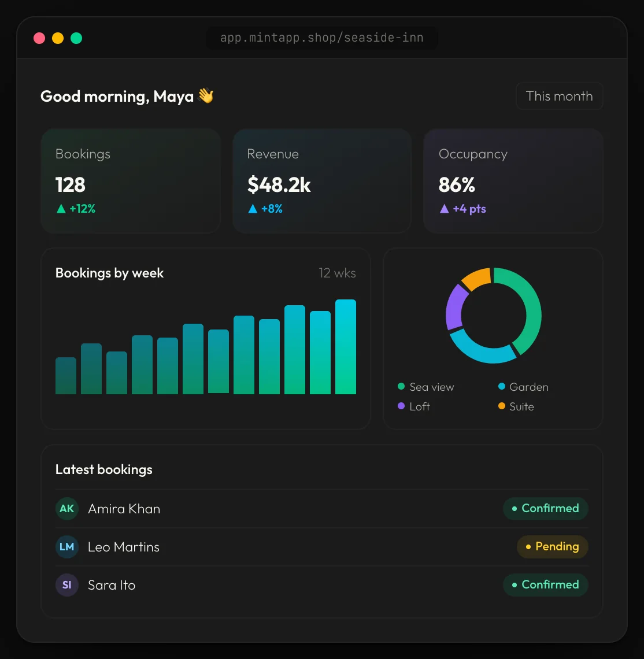Click the Bookings by week heading

click(109, 273)
